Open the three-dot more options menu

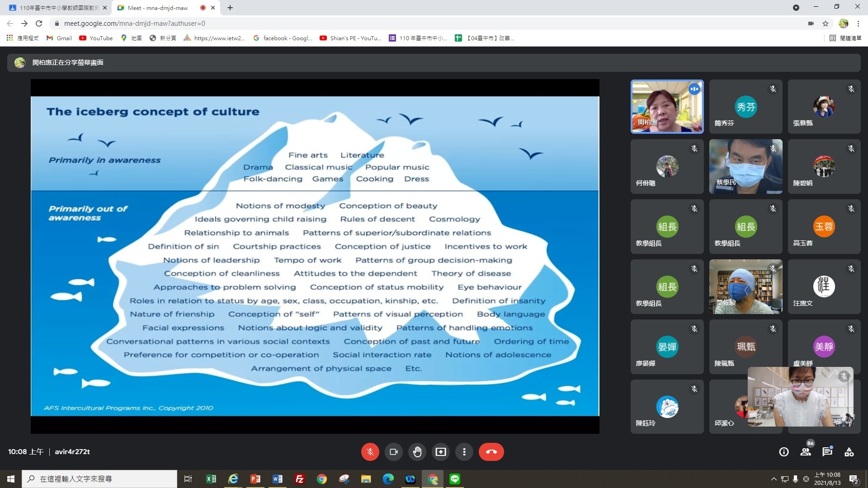click(x=464, y=452)
